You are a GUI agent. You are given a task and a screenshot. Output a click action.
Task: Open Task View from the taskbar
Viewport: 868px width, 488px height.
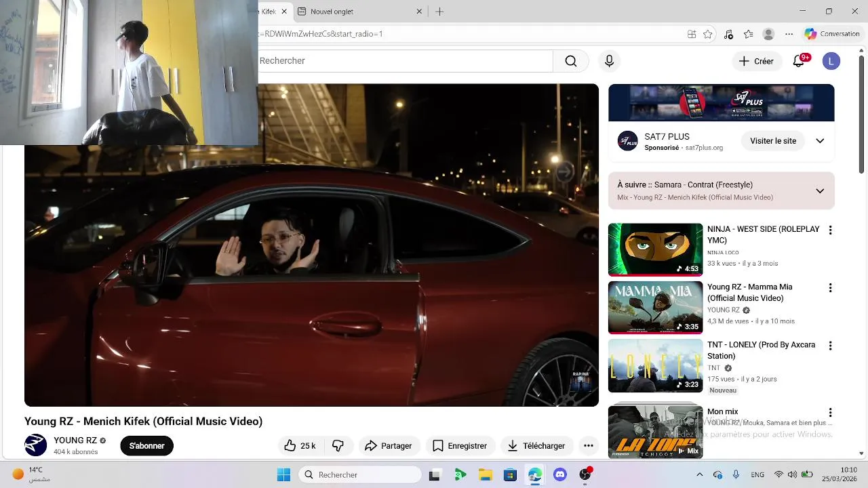click(435, 475)
